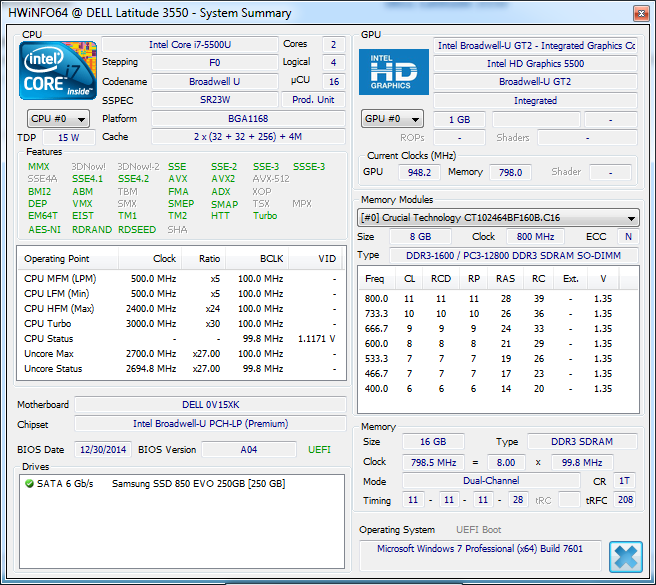Click the Integrated GPU type field
Viewport: 656px width, 585px height.
[x=535, y=100]
